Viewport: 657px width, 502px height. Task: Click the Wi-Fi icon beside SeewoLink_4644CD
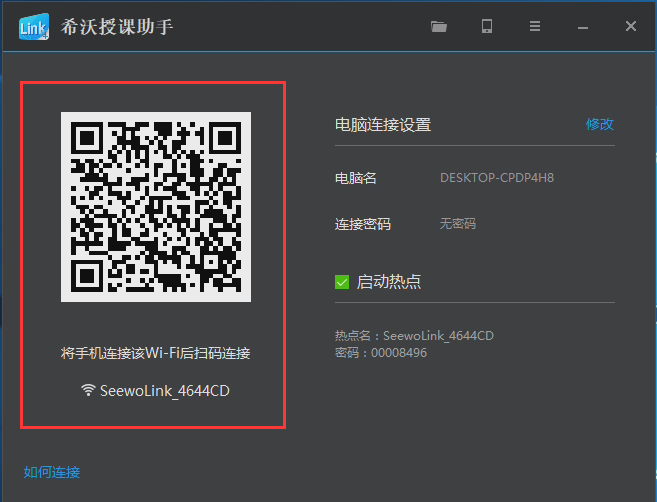pyautogui.click(x=88, y=390)
